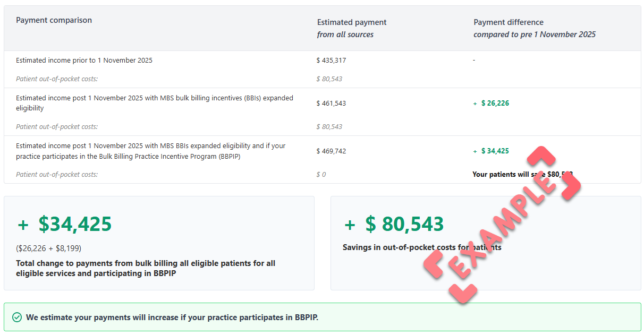Click the Your patients will save text
The image size is (644, 335).
click(502, 174)
